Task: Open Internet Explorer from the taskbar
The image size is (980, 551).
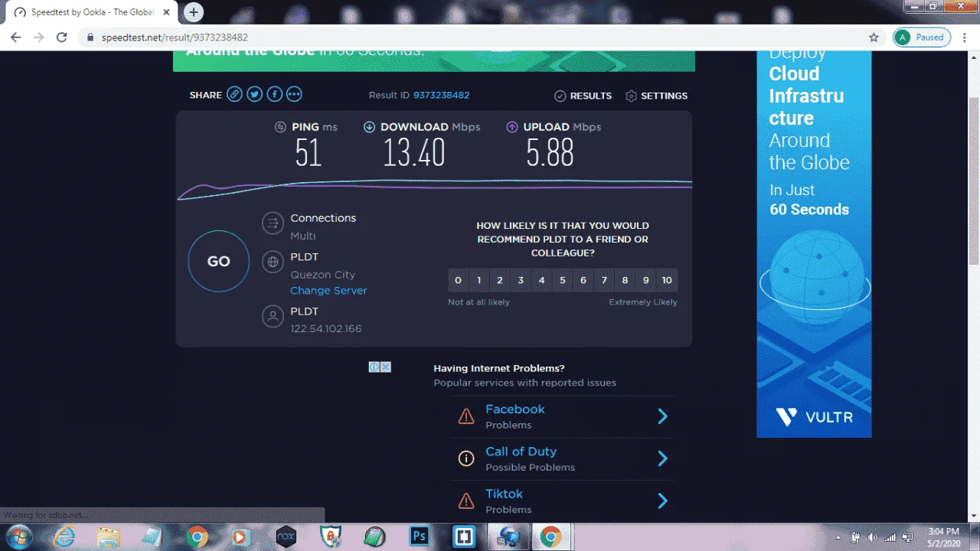Action: (x=64, y=536)
